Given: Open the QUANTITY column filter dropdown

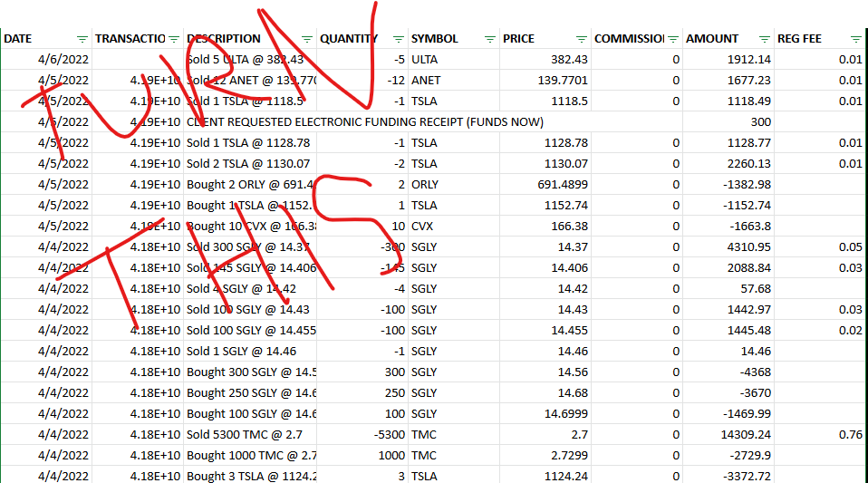Looking at the screenshot, I should [x=398, y=39].
